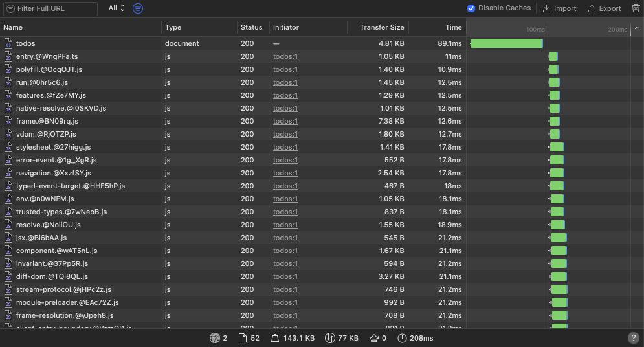Select the module-preloader.@EAc72Z.js row name

tap(67, 302)
